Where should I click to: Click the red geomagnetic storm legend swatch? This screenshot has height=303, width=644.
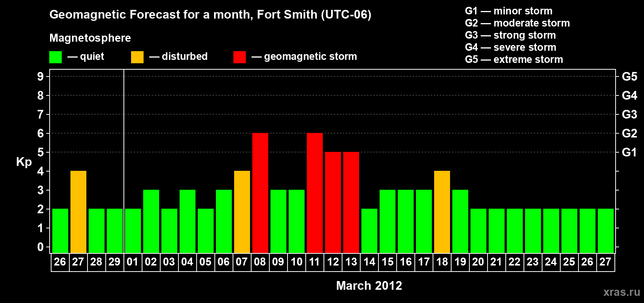coord(239,57)
